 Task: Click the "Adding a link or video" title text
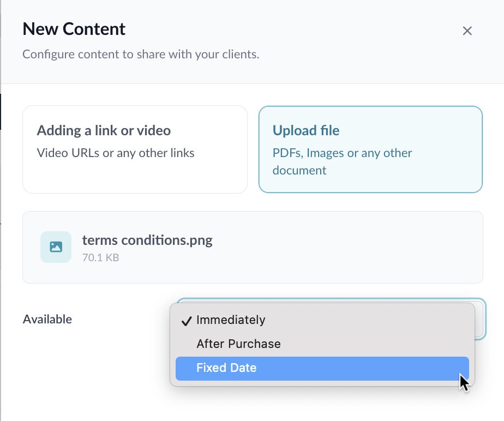pyautogui.click(x=104, y=131)
